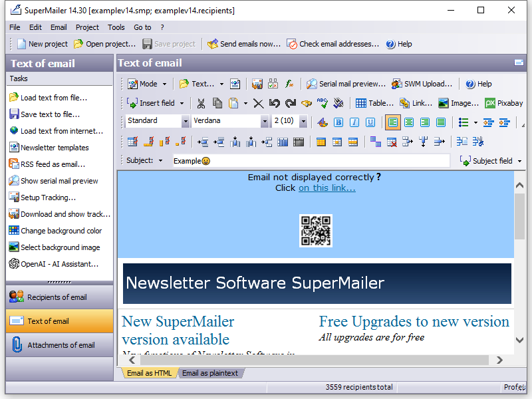Expand the bullet list style dropdown arrow

(475, 122)
